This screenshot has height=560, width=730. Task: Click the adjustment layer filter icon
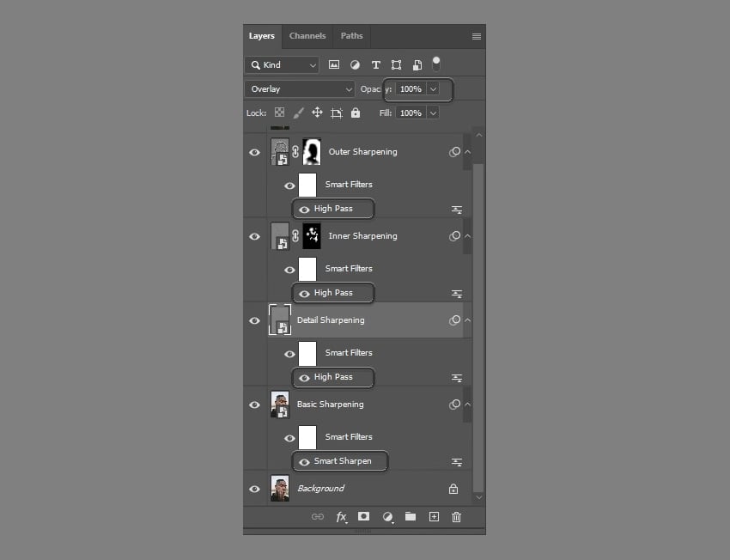tap(355, 64)
